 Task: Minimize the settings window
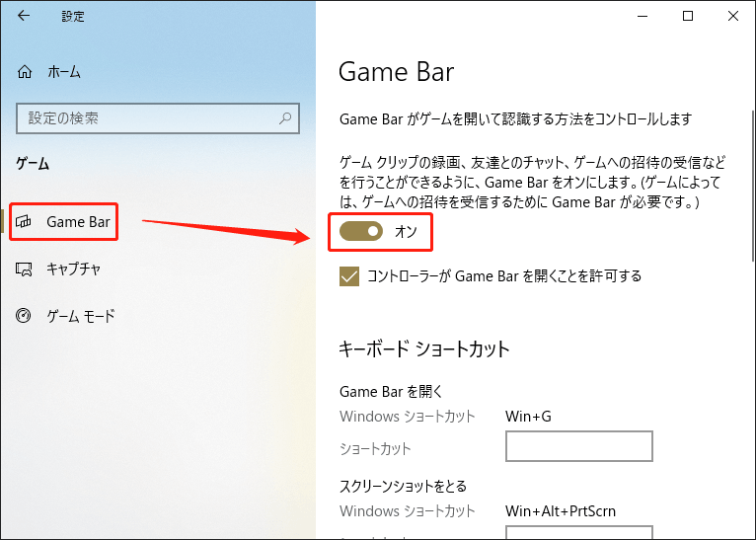point(643,16)
